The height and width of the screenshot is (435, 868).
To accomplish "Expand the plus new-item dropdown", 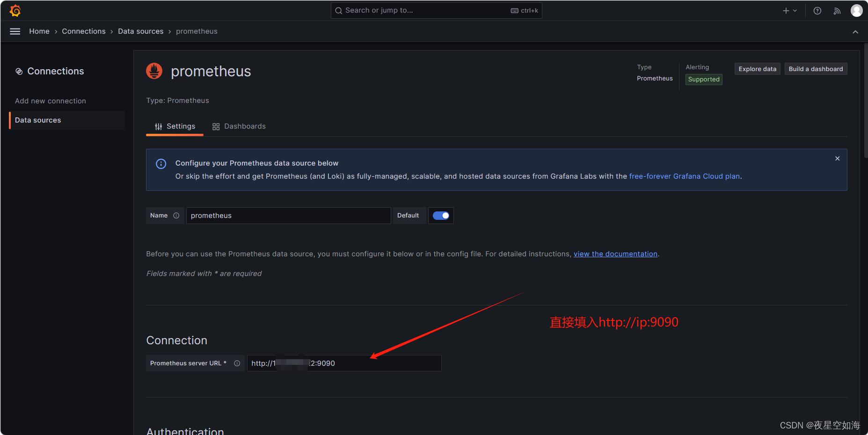I will 789,11.
